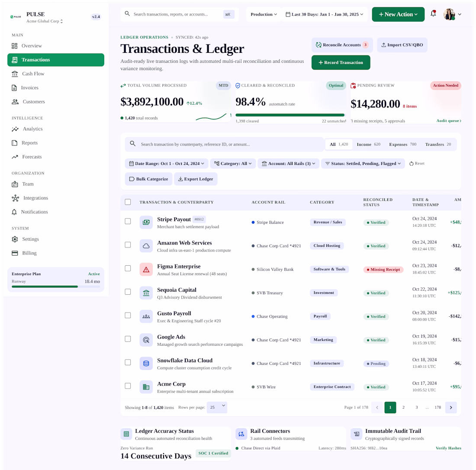The height and width of the screenshot is (470, 476).
Task: Click the Customers people icon
Action: 15,102
